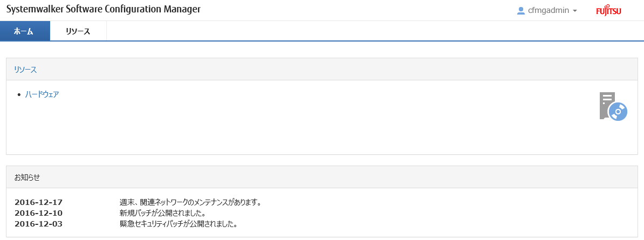
Task: Follow the リソース panel heading link
Action: [x=25, y=70]
